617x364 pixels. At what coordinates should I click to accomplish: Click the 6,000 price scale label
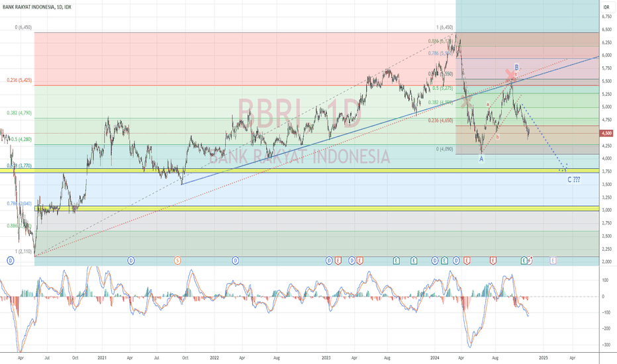[606, 55]
